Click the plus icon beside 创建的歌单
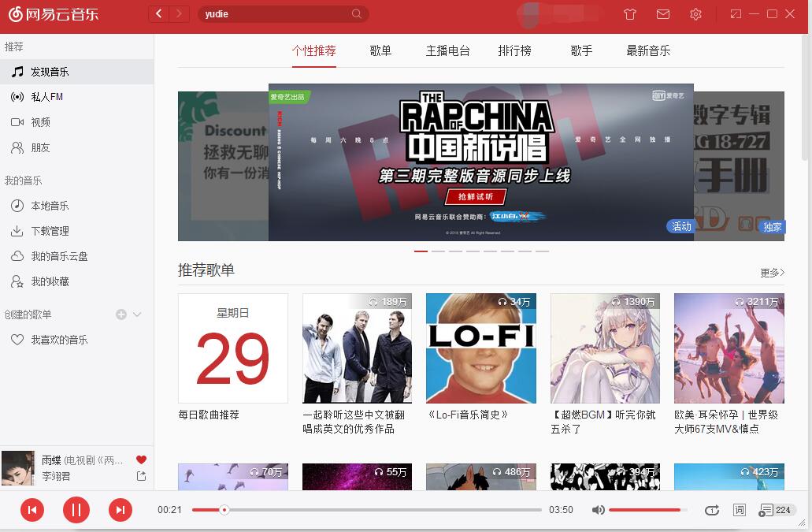Image resolution: width=812 pixels, height=532 pixels. 121,314
